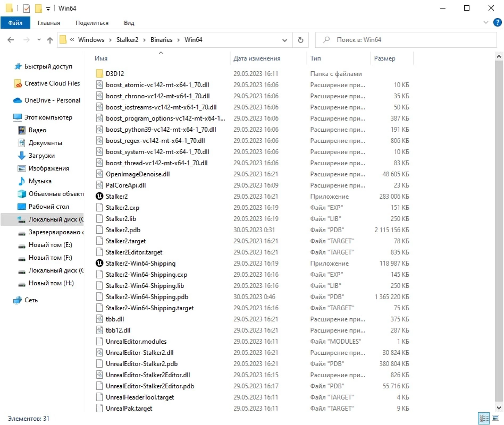The width and height of the screenshot is (504, 425).
Task: Select Stalker2-Win64-Shipping.pdb file
Action: pyautogui.click(x=147, y=297)
